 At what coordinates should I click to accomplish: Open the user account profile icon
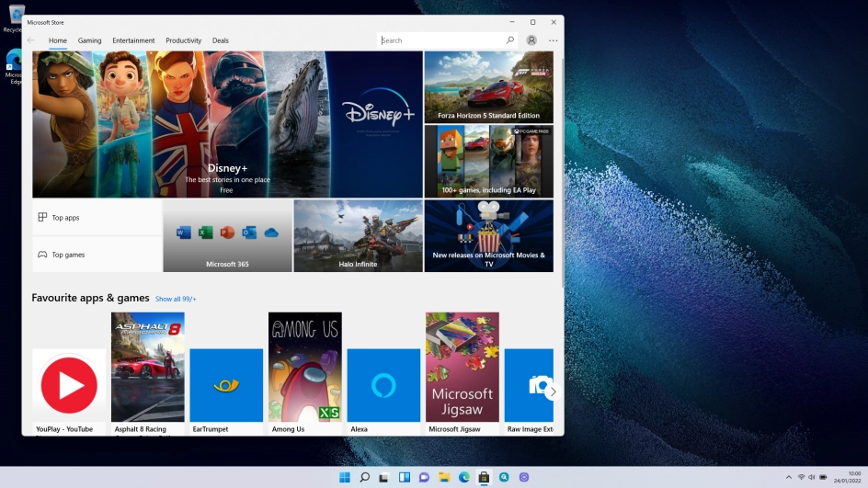(x=531, y=40)
